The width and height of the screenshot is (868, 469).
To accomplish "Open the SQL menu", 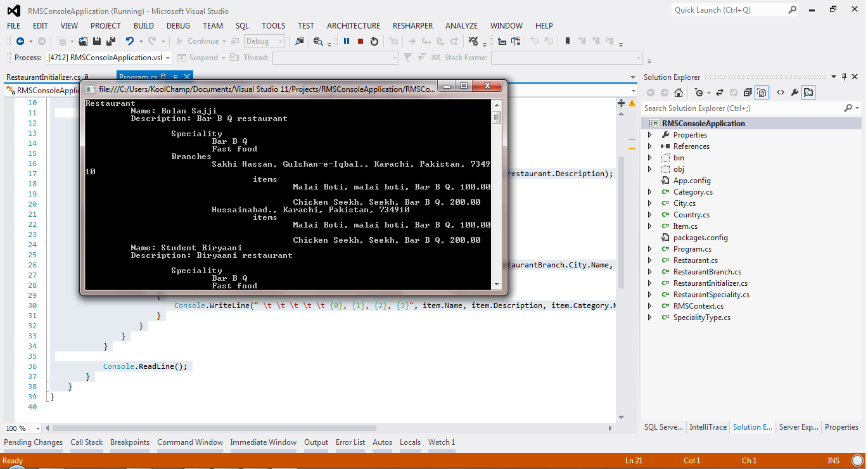I will 242,26.
